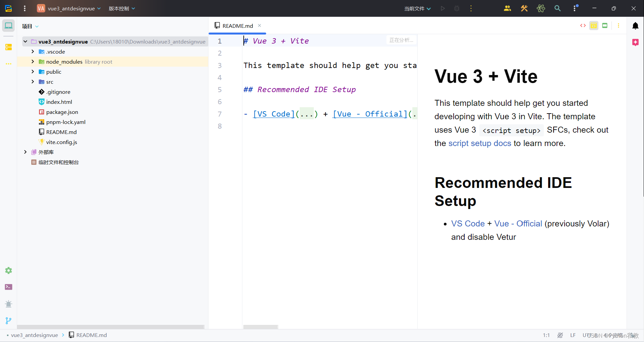Image resolution: width=644 pixels, height=342 pixels.
Task: Open more run actions menu
Action: click(471, 8)
